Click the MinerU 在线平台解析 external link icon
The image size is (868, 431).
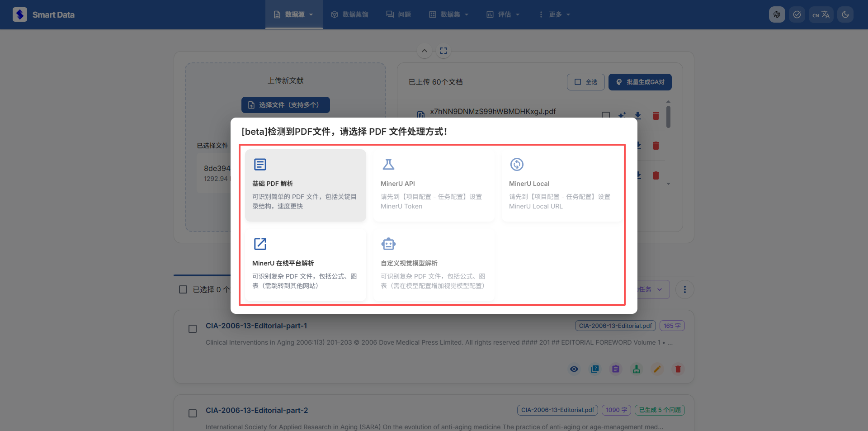(x=260, y=244)
